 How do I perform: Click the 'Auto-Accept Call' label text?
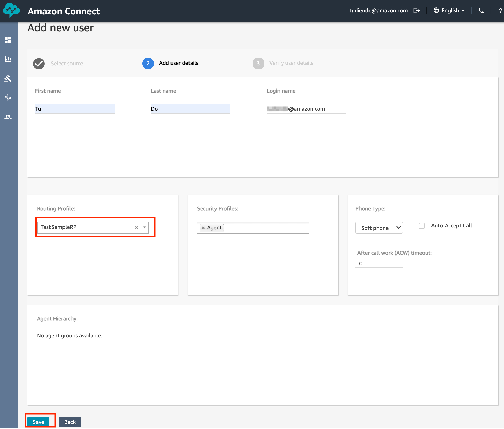coord(452,226)
